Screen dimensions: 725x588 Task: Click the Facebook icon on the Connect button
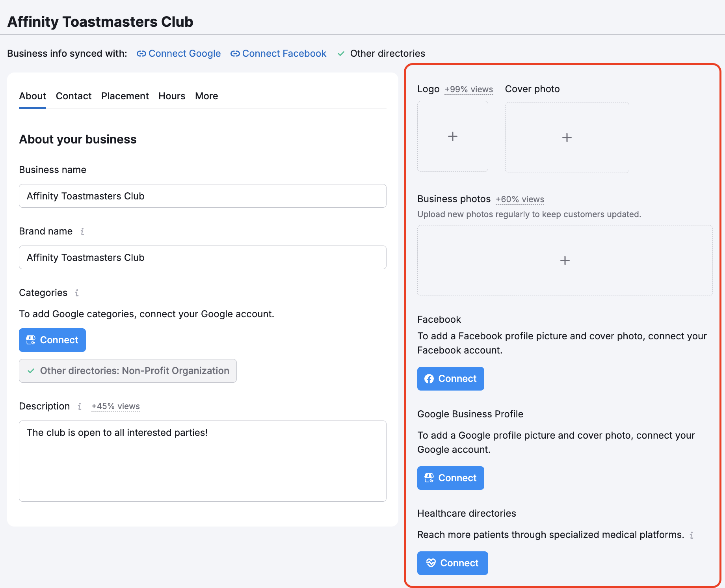[x=429, y=378]
